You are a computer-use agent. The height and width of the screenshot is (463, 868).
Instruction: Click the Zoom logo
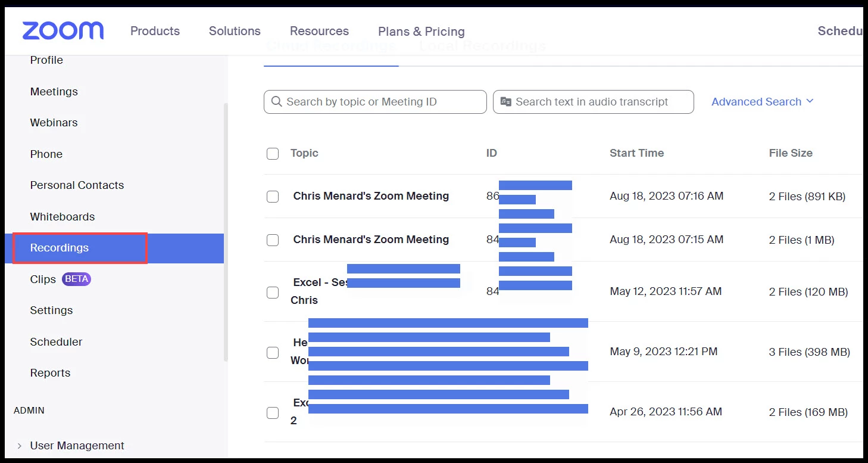click(63, 31)
